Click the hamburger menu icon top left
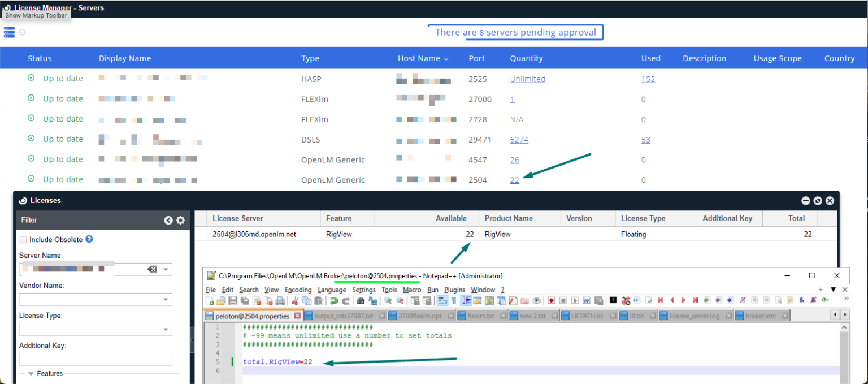Viewport: 868px width, 384px height. tap(9, 32)
